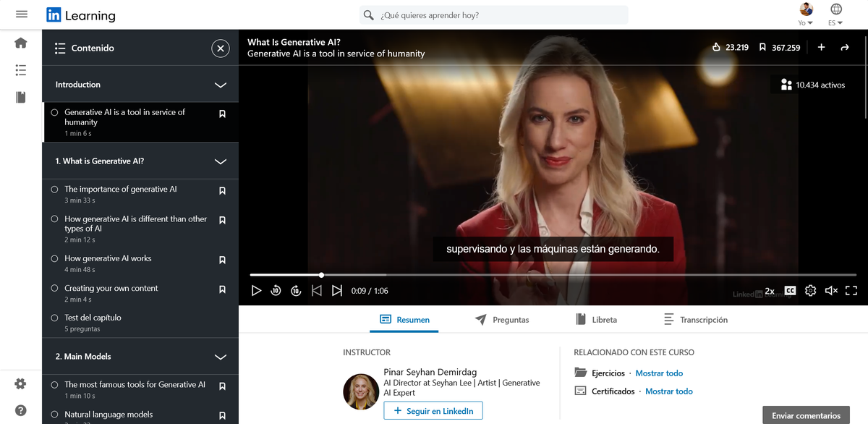Bookmark 'How generative AI works' lesson
The height and width of the screenshot is (424, 868).
(222, 260)
